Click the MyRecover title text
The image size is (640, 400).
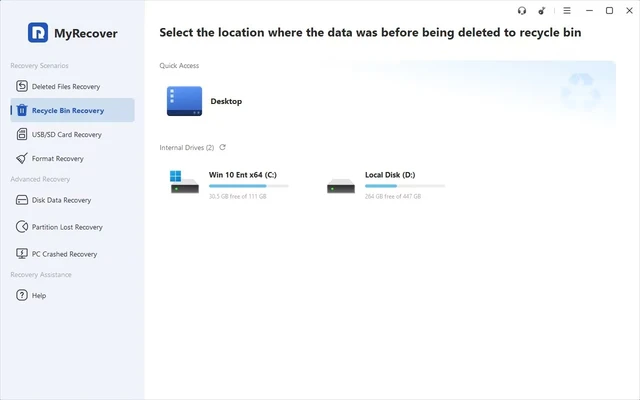(x=86, y=33)
